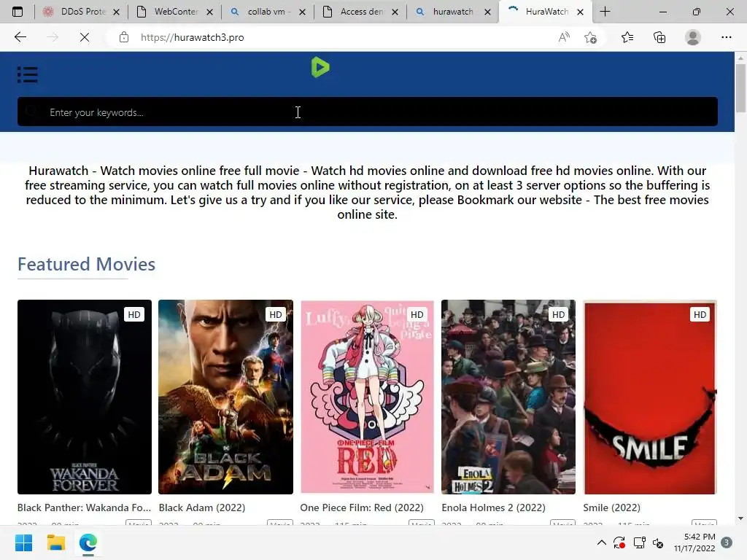
Task: Open the notification center badge
Action: [727, 542]
